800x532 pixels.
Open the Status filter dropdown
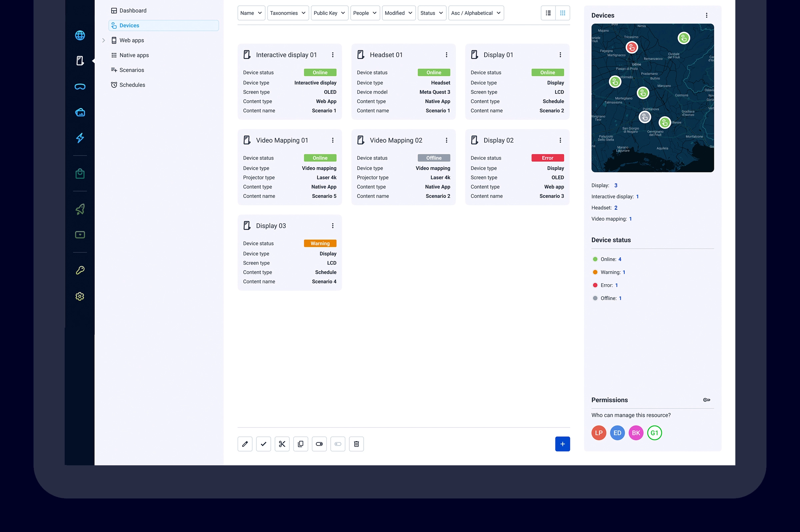[x=432, y=13]
